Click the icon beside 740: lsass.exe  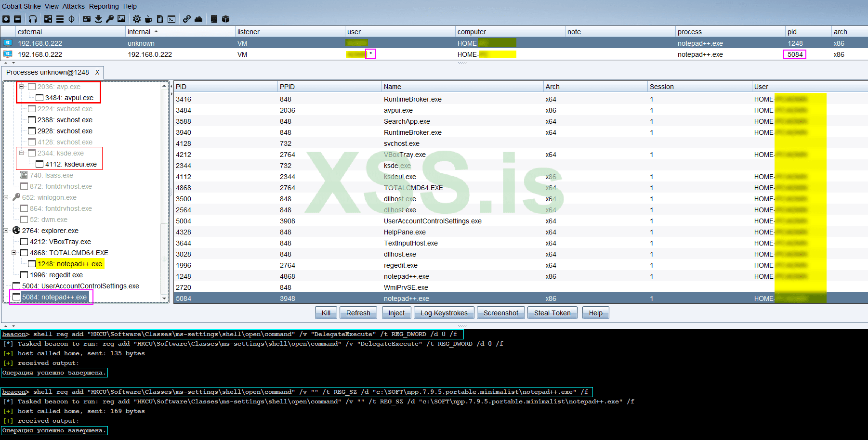(24, 175)
